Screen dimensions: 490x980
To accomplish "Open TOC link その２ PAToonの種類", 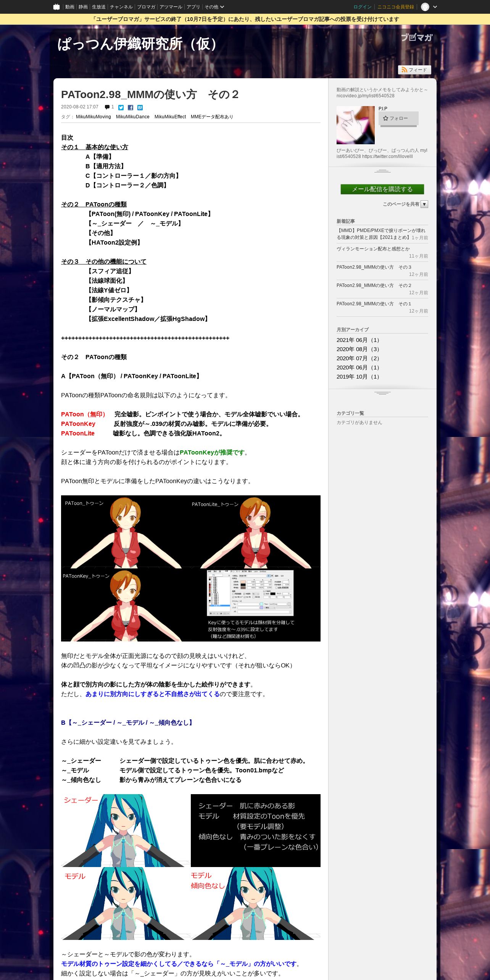I will pyautogui.click(x=94, y=205).
